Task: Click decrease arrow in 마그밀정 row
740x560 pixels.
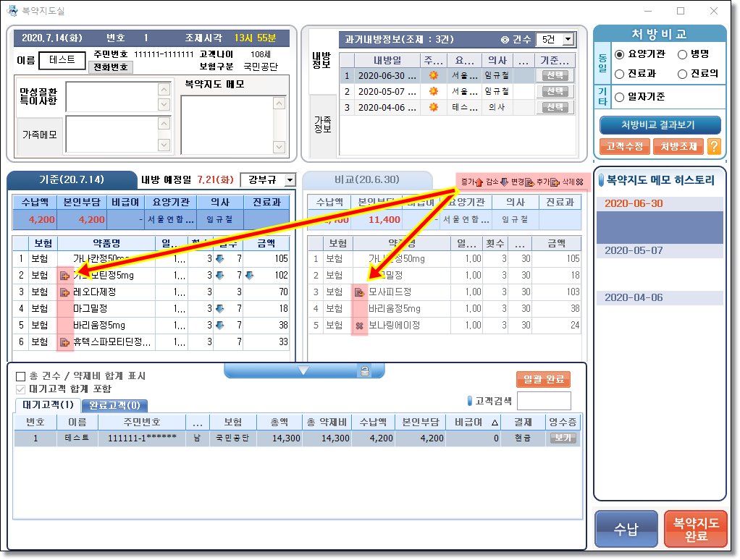Action: coord(220,309)
